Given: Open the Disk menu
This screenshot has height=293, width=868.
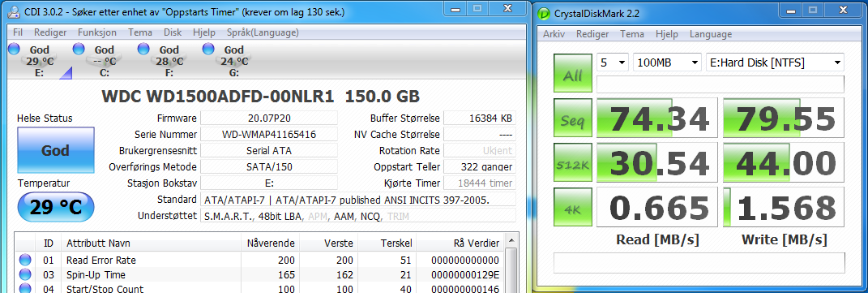Looking at the screenshot, I should coord(173,32).
